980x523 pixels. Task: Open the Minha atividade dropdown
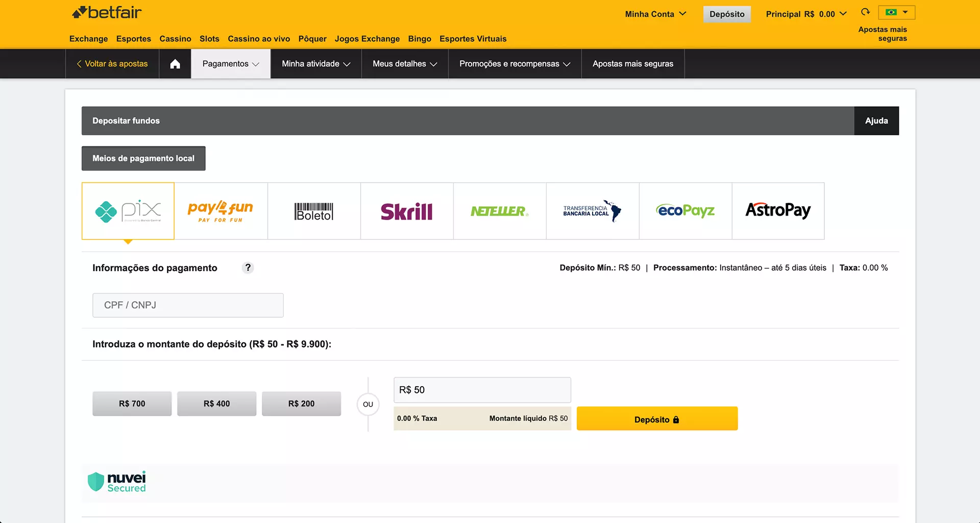[x=316, y=64]
